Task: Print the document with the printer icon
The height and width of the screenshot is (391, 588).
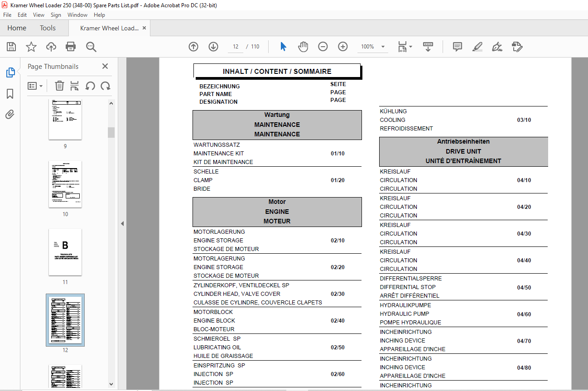Action: tap(71, 47)
